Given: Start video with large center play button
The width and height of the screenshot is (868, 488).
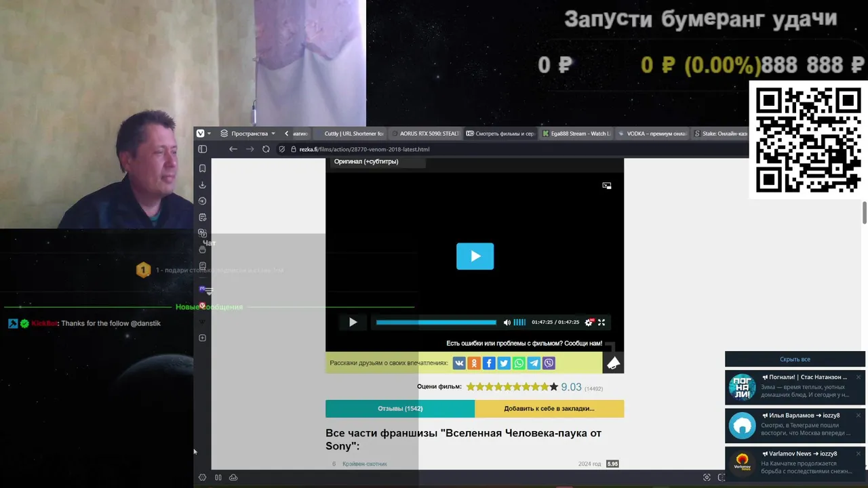Looking at the screenshot, I should [475, 256].
